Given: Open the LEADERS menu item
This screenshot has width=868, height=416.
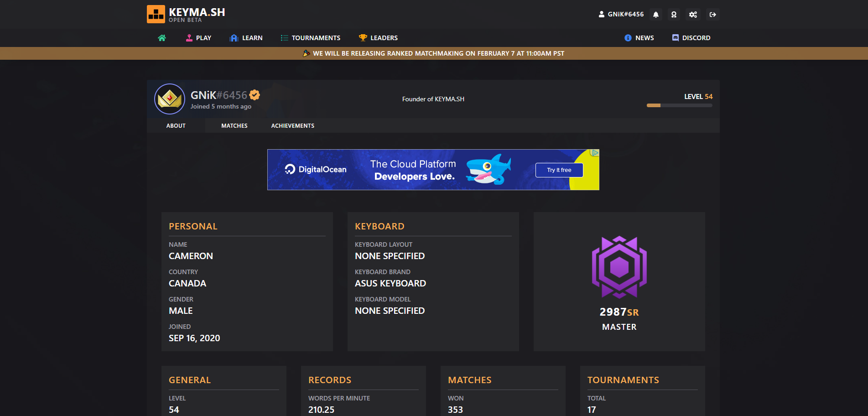Looking at the screenshot, I should (379, 38).
